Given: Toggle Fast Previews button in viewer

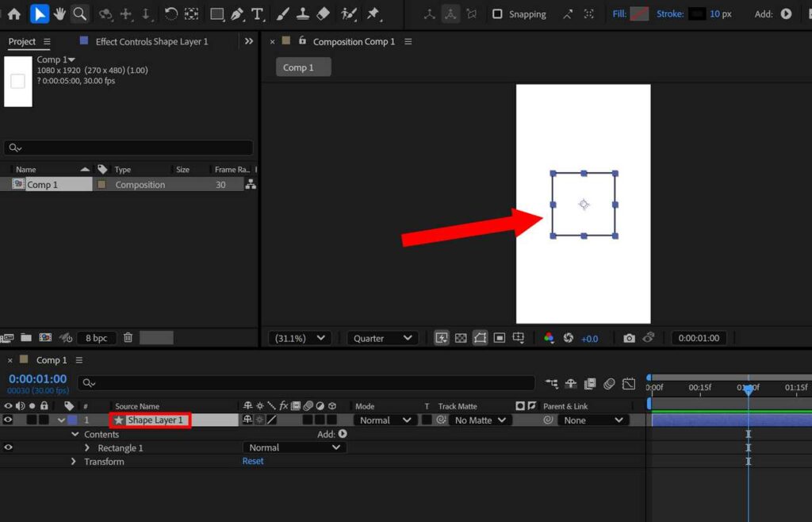Looking at the screenshot, I should [x=441, y=338].
